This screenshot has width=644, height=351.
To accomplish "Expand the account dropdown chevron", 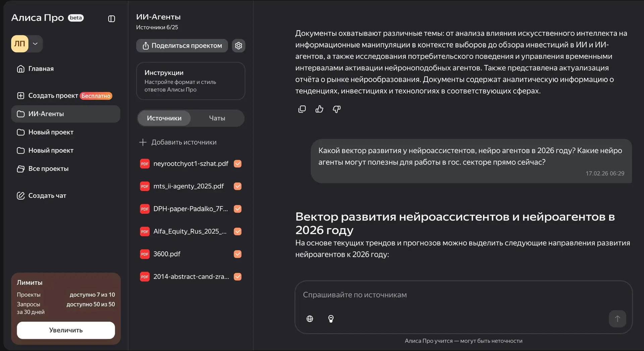I will tap(35, 44).
